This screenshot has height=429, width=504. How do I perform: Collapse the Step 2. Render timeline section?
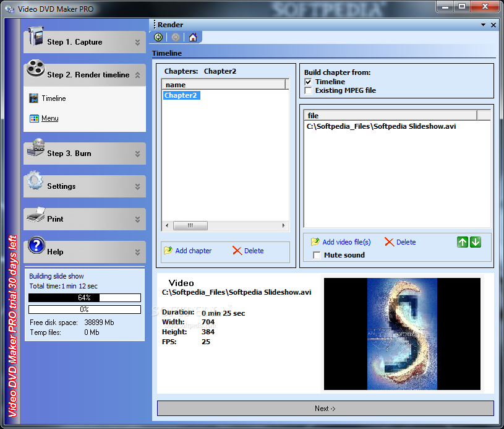coord(137,75)
